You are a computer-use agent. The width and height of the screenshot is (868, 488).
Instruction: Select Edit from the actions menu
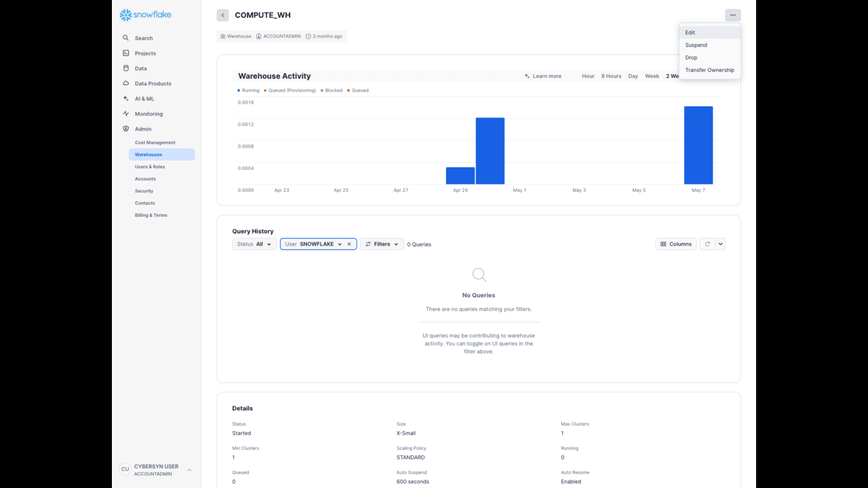pos(710,33)
